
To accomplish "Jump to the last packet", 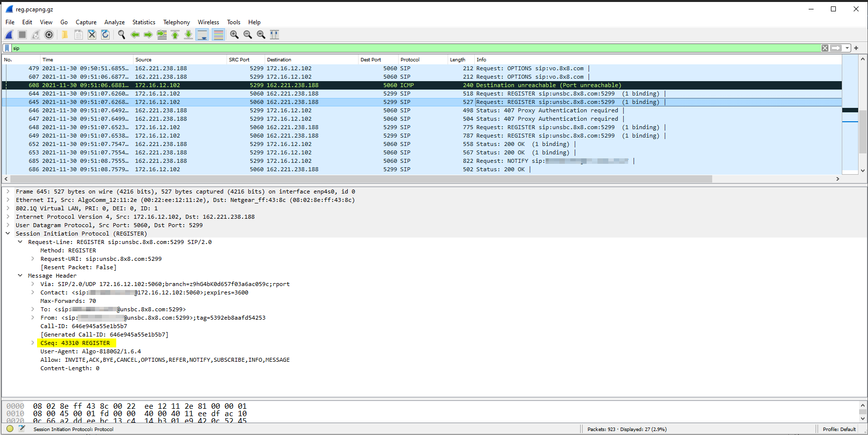I will click(x=188, y=35).
